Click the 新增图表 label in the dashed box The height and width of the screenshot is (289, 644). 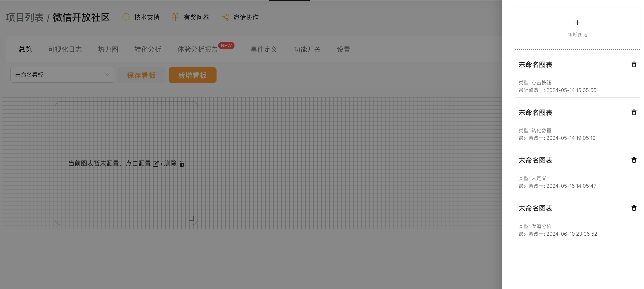[x=577, y=35]
